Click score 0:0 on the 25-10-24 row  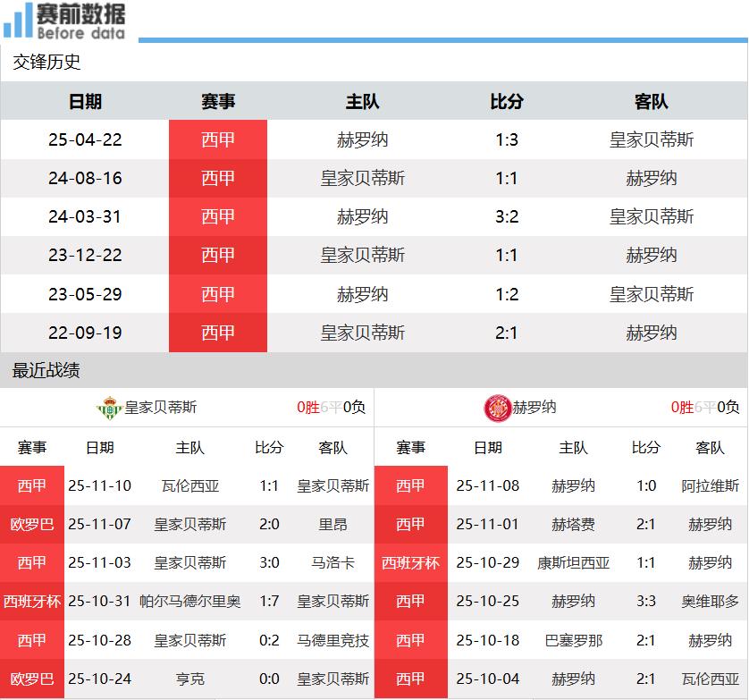click(269, 679)
